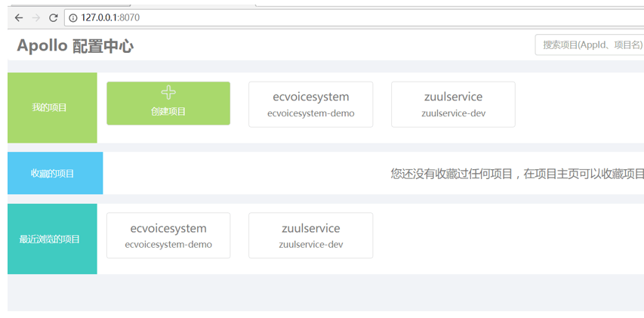Open ecvoicesystem card under 我的项目

[x=311, y=104]
